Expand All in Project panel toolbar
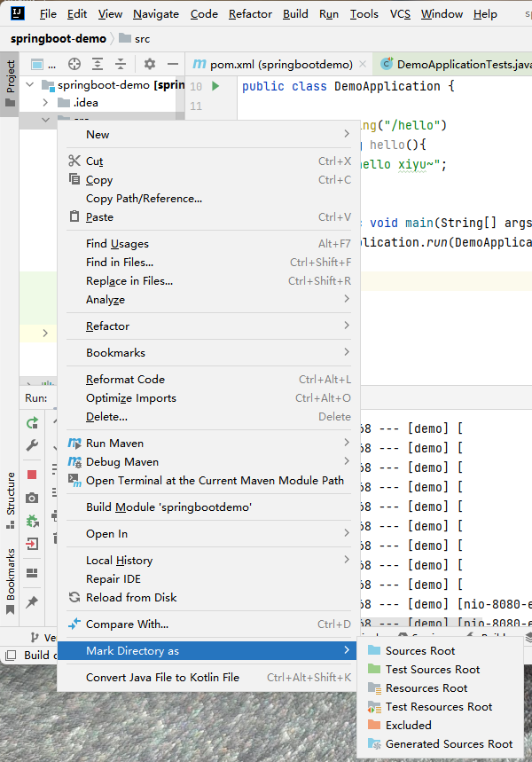532x762 pixels. (98, 64)
